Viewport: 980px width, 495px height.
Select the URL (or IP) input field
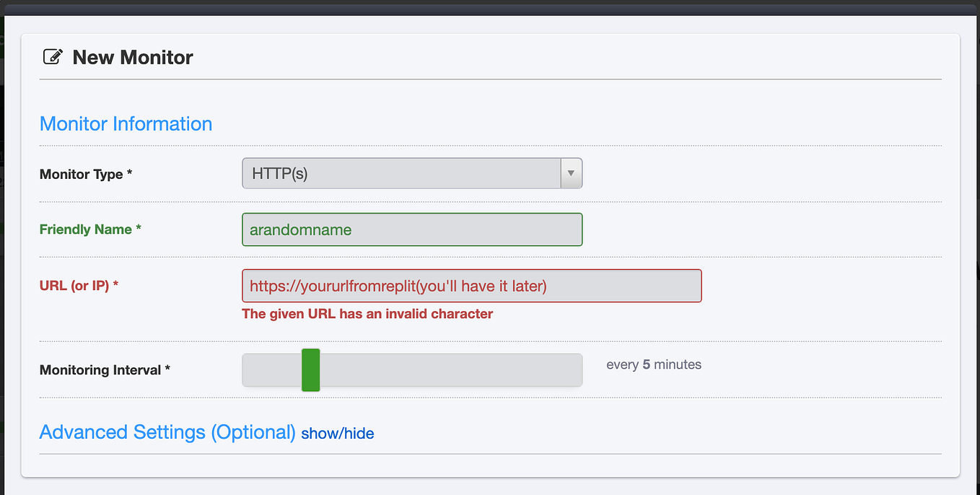coord(471,285)
